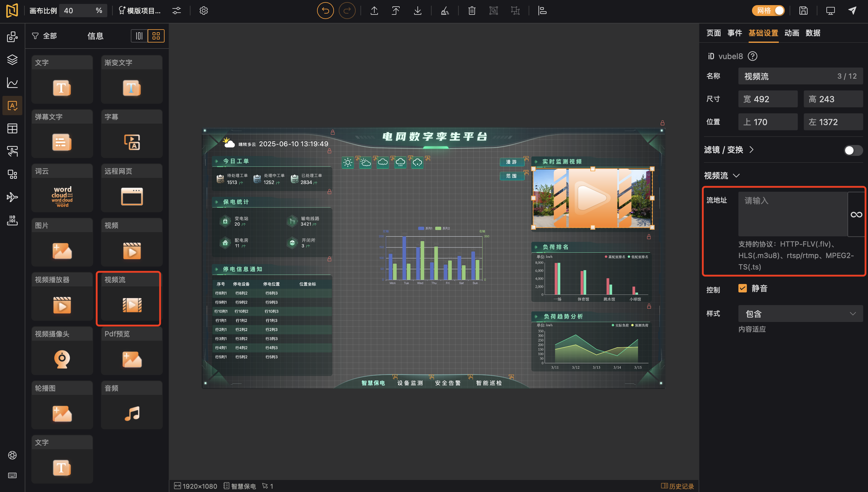Image resolution: width=868 pixels, height=492 pixels.
Task: Open preview with the monitor icon
Action: pos(830,11)
